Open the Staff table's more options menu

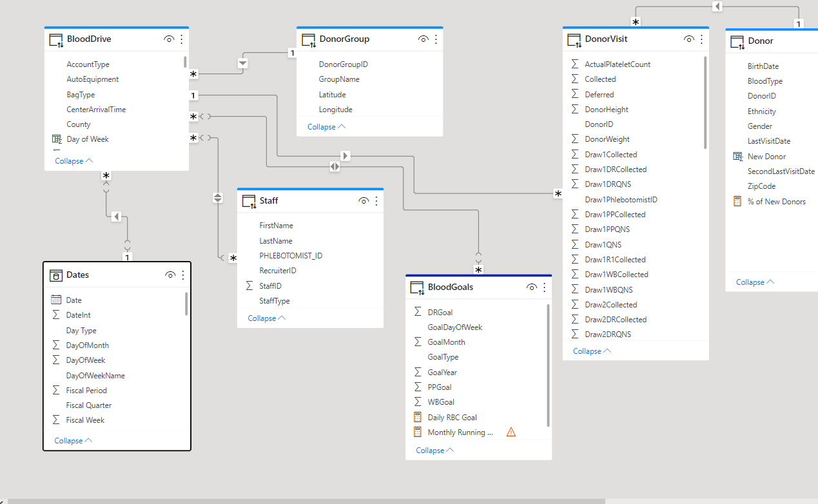[376, 201]
